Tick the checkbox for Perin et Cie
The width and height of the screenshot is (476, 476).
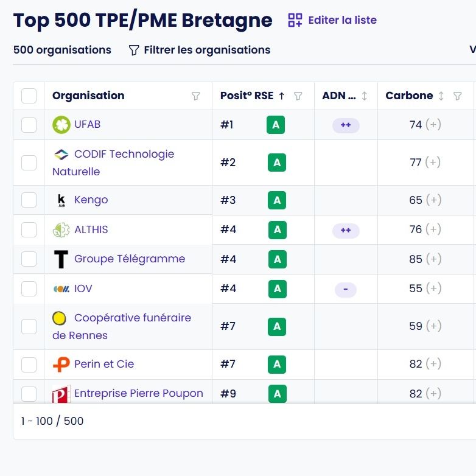pos(29,365)
